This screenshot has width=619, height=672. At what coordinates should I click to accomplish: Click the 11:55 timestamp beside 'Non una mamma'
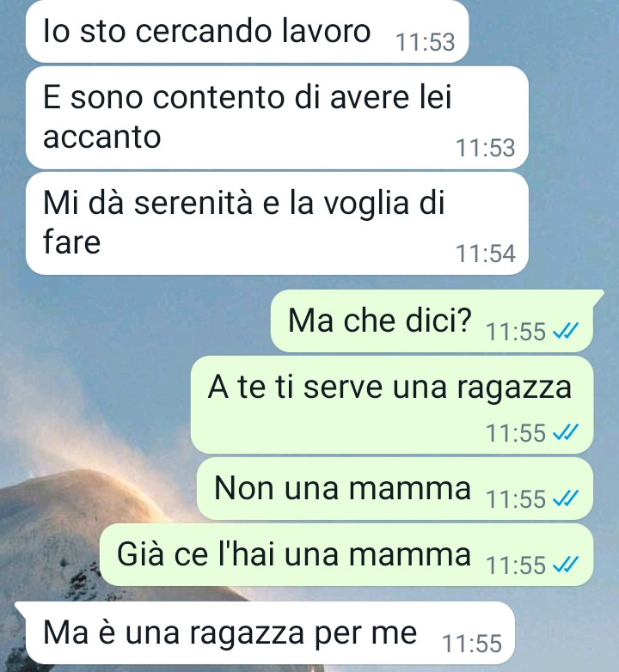(x=516, y=499)
